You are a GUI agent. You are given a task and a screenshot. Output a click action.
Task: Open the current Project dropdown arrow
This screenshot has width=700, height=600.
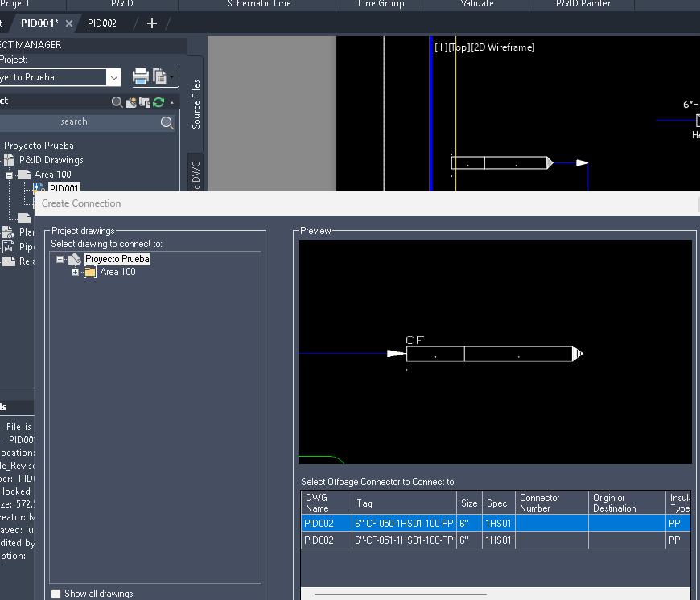click(113, 78)
